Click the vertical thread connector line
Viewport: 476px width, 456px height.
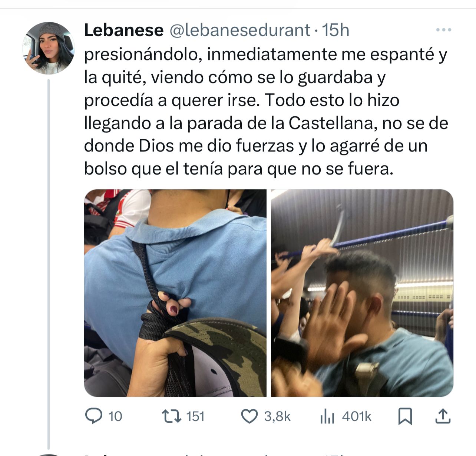[49, 264]
